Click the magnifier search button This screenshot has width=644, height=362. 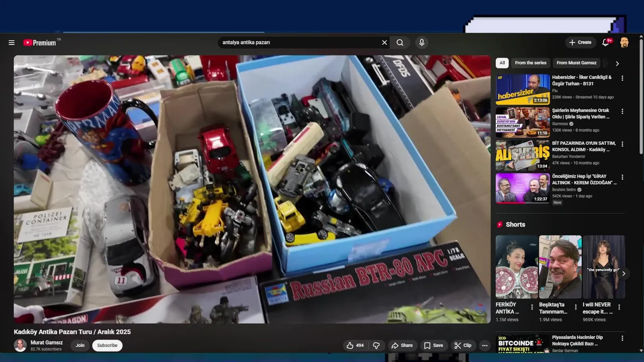pos(400,43)
